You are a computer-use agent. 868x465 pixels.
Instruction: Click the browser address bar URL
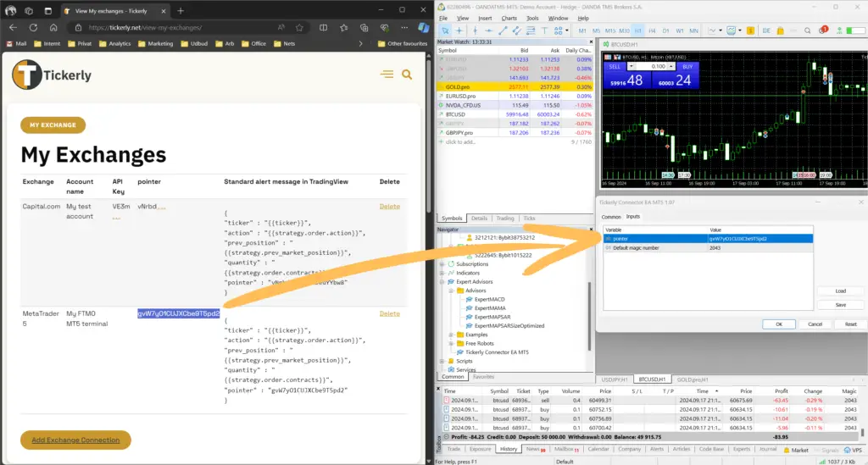tap(145, 28)
